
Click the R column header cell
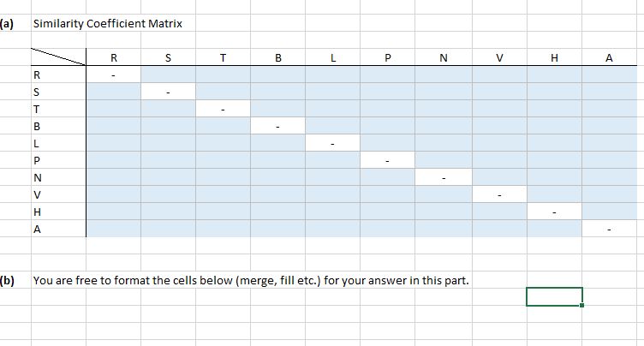pyautogui.click(x=114, y=57)
